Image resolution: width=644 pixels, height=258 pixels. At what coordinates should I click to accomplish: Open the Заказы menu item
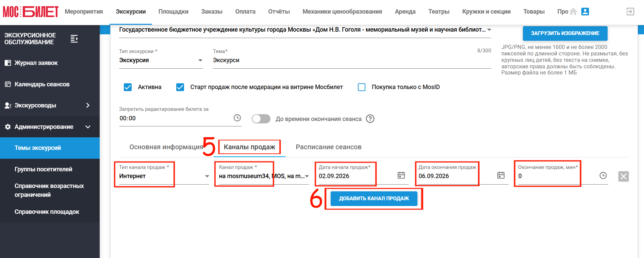point(212,12)
